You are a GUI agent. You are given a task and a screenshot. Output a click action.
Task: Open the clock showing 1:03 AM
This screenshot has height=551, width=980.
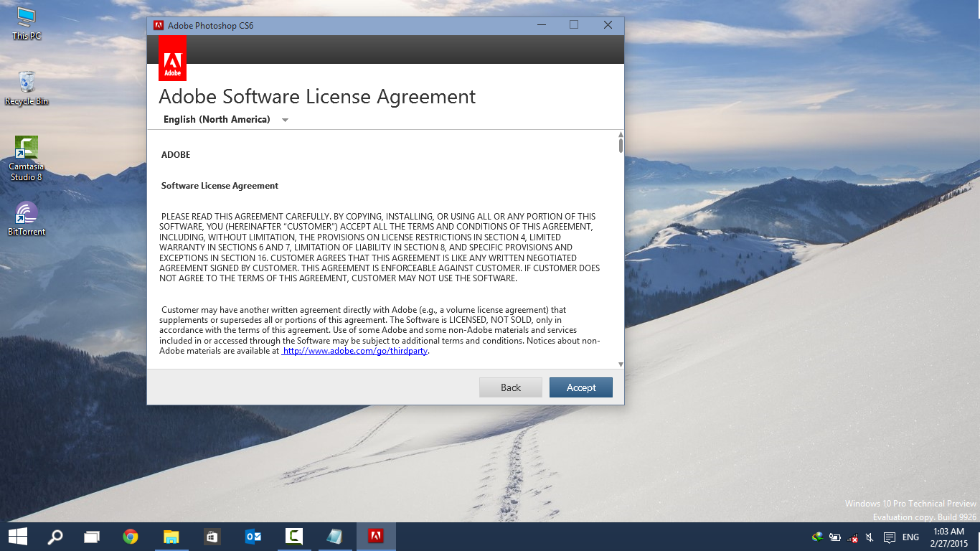[948, 537]
